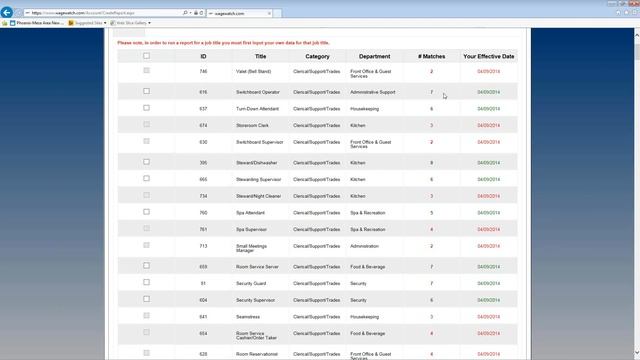Click the vertical scrollbar thumb
The image size is (640, 360).
coord(637,52)
